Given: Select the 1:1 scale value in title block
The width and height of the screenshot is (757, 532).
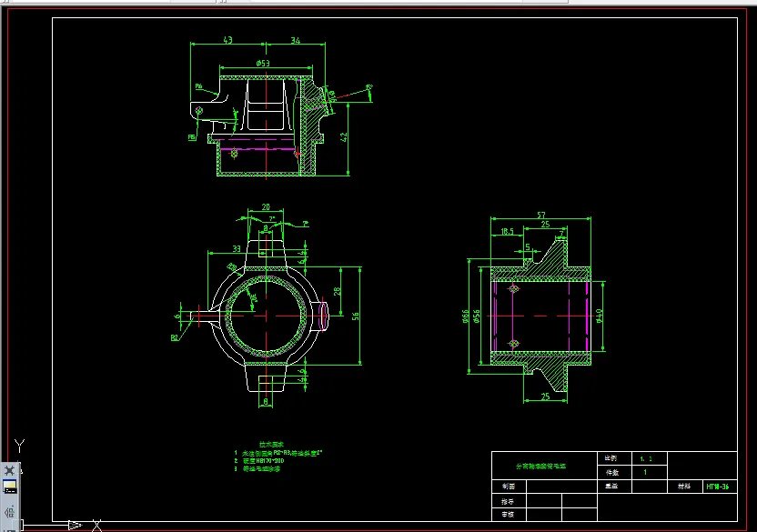Looking at the screenshot, I should (646, 458).
